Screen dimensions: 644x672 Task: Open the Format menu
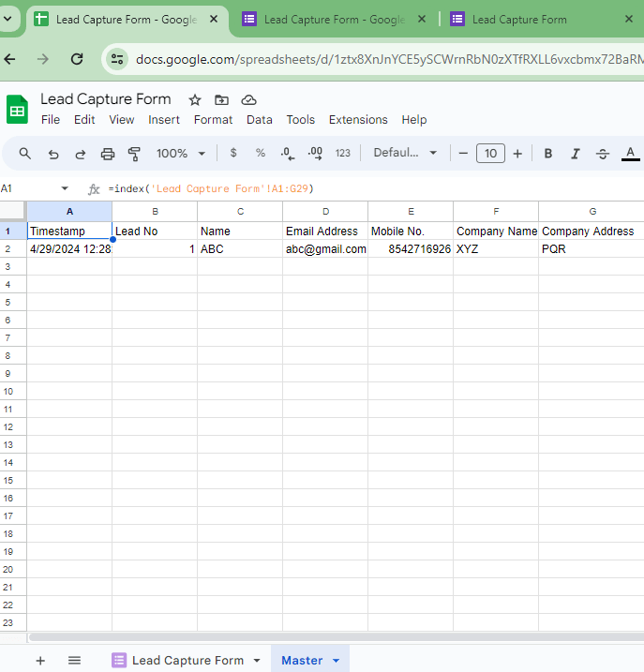[x=213, y=120]
